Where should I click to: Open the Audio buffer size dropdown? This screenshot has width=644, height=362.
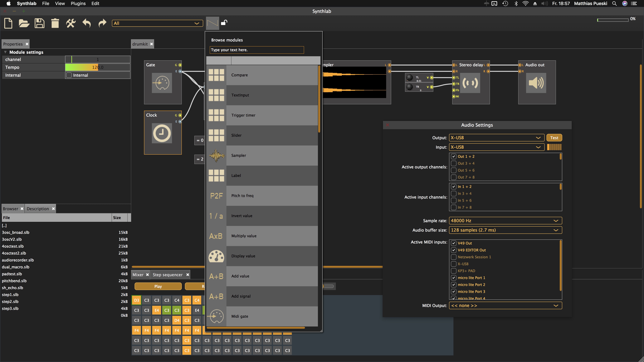tap(505, 230)
